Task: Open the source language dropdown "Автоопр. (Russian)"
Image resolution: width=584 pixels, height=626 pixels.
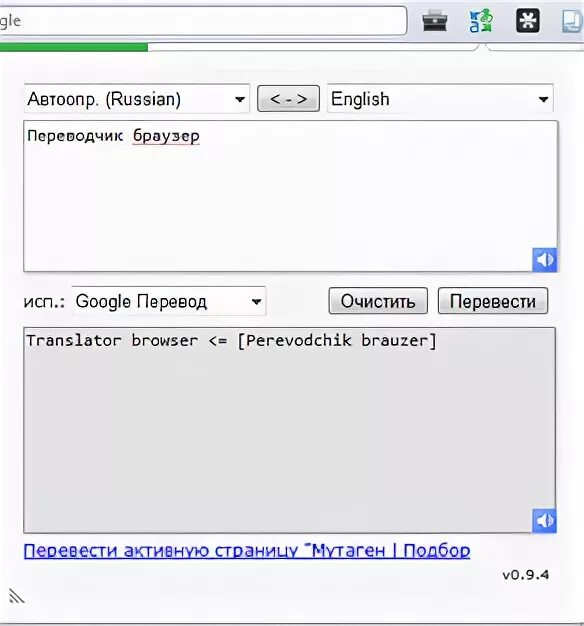Action: tap(137, 99)
